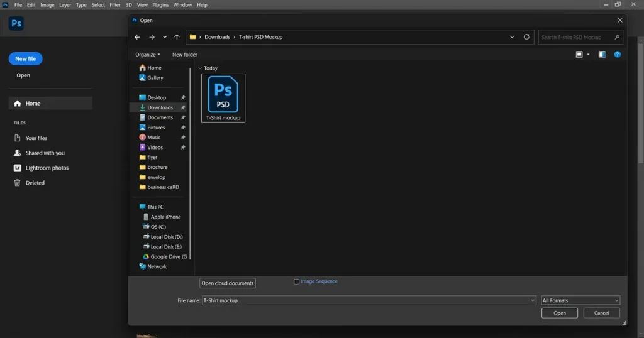Open the Organize dropdown menu
This screenshot has width=644, height=338.
click(148, 55)
